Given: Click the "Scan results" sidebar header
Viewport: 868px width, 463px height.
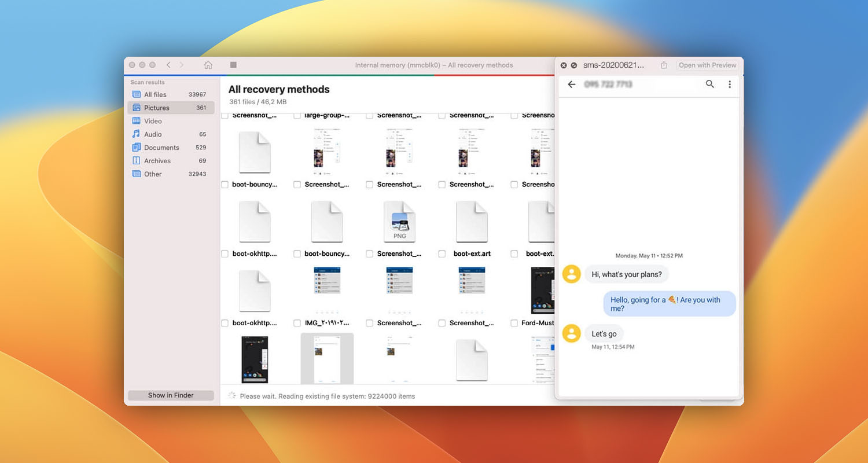Looking at the screenshot, I should point(148,82).
